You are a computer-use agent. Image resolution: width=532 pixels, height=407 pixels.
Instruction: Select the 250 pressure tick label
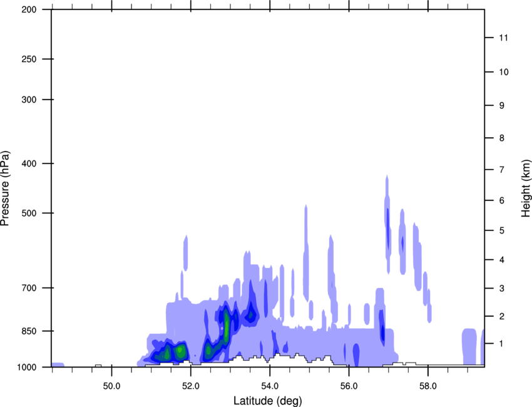point(29,59)
